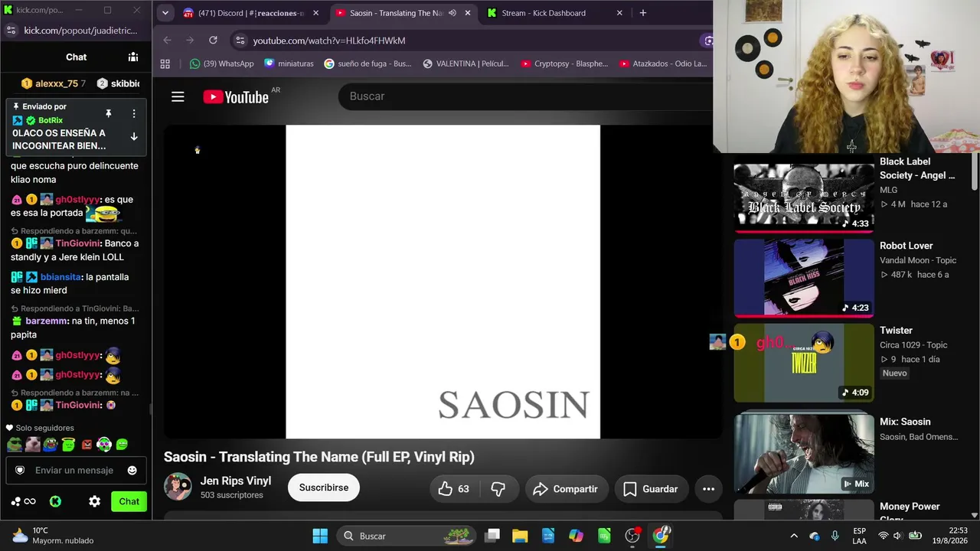This screenshot has height=551, width=980.
Task: Expand the pinned BotRix message arrow
Action: [x=133, y=137]
